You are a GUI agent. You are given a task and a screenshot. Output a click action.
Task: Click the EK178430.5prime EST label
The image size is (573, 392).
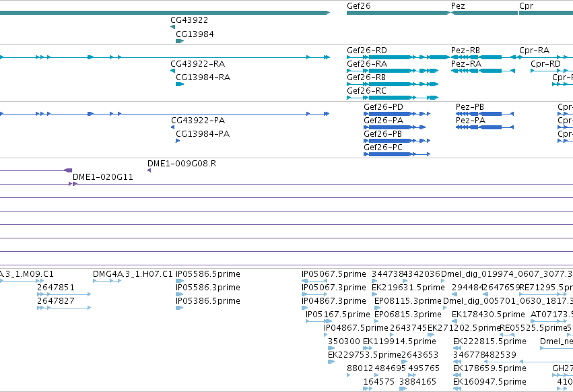click(488, 315)
